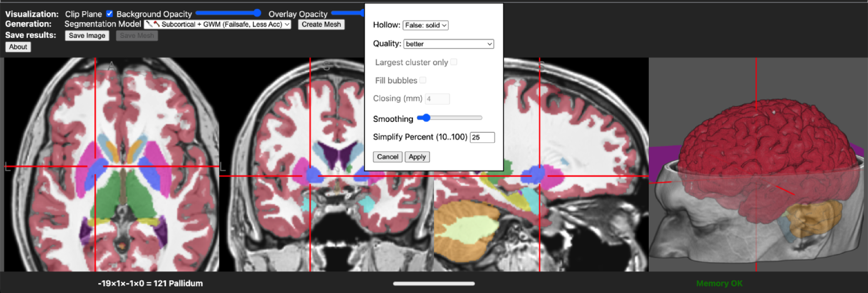
Task: Click the Simplify Percent input field
Action: [482, 137]
